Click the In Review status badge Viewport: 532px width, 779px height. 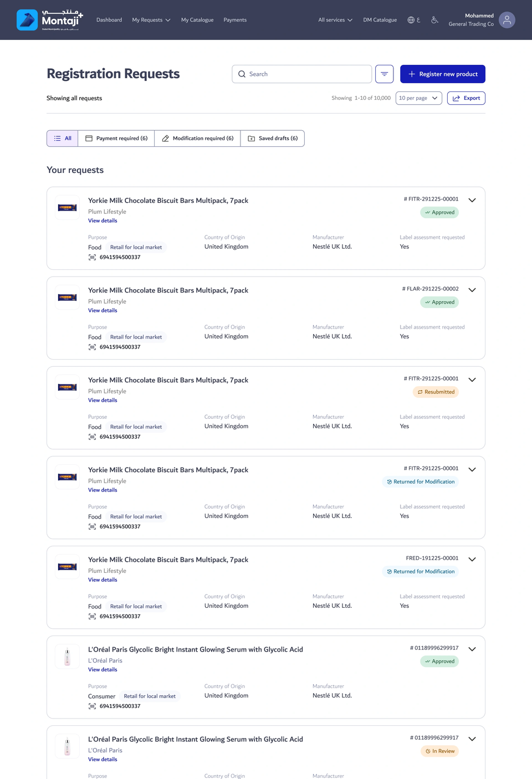click(x=439, y=751)
